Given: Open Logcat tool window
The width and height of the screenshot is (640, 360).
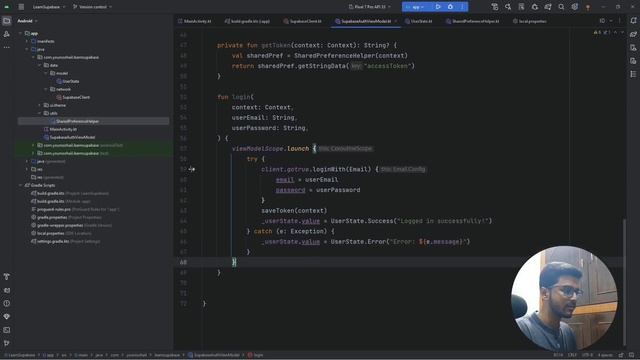Looking at the screenshot, I should pyautogui.click(x=7, y=290).
